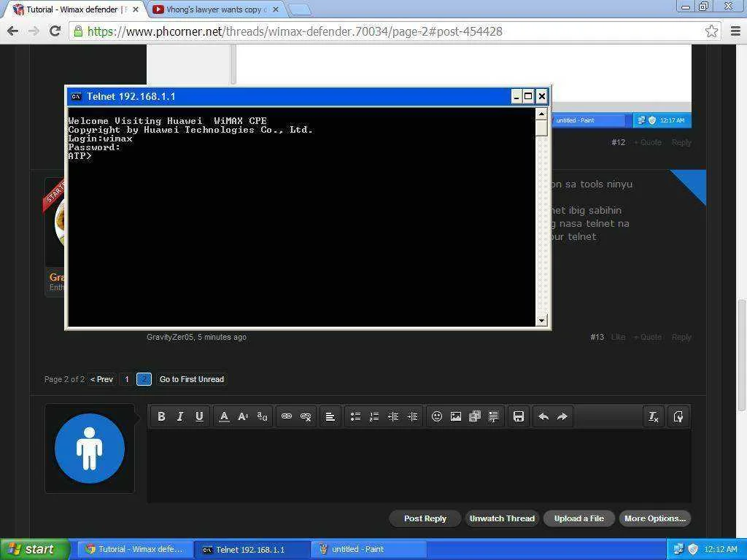This screenshot has width=747, height=560.
Task: Switch to untitled - Paint taskbar button
Action: [369, 550]
